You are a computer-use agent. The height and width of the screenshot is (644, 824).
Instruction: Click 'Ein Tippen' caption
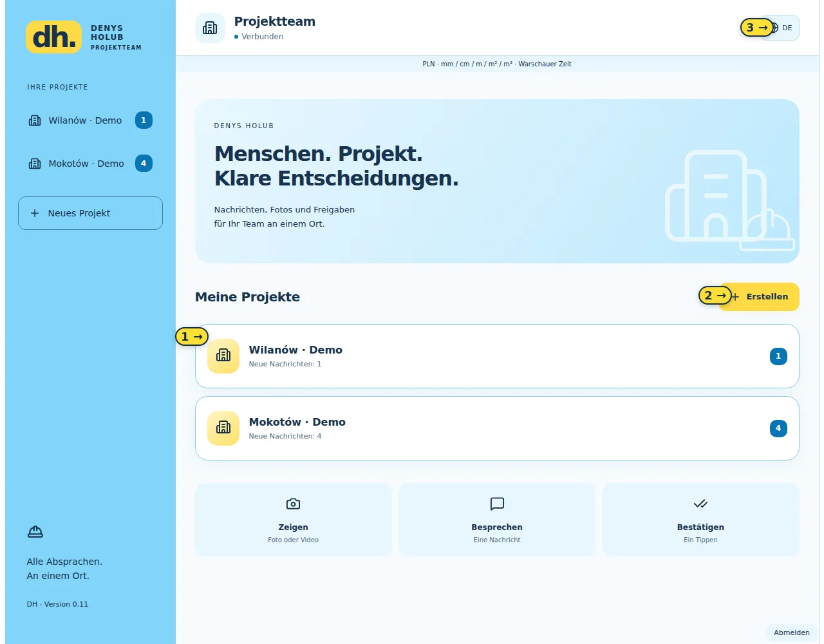tap(700, 540)
